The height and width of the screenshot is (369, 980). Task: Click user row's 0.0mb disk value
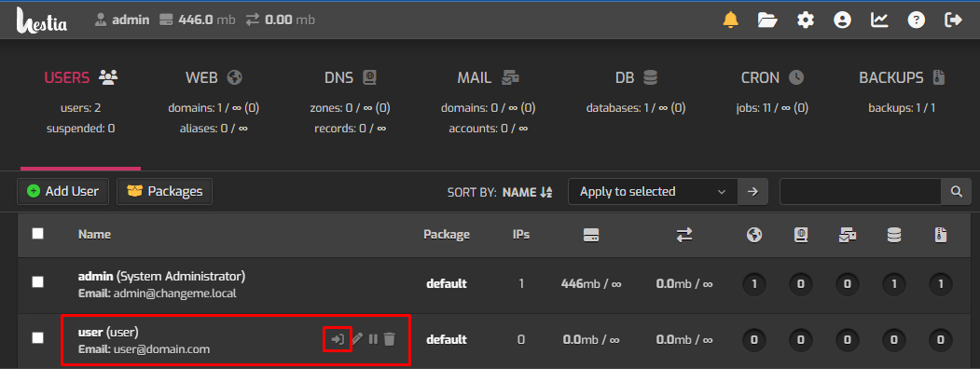coord(591,340)
